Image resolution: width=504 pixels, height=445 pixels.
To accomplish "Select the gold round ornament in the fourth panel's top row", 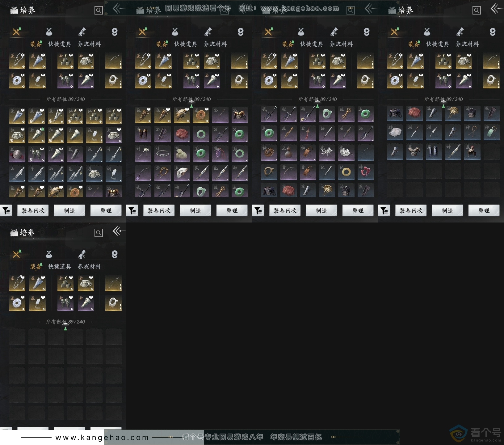I will [453, 114].
